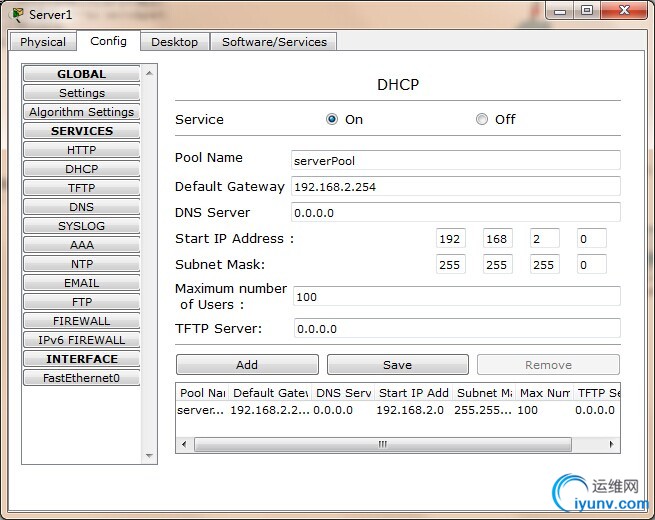Click the TFTP Server column header
Image resolution: width=655 pixels, height=520 pixels.
[x=597, y=393]
